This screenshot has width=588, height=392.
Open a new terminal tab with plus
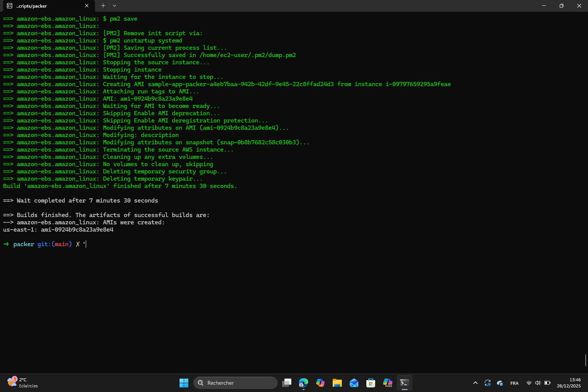point(103,6)
